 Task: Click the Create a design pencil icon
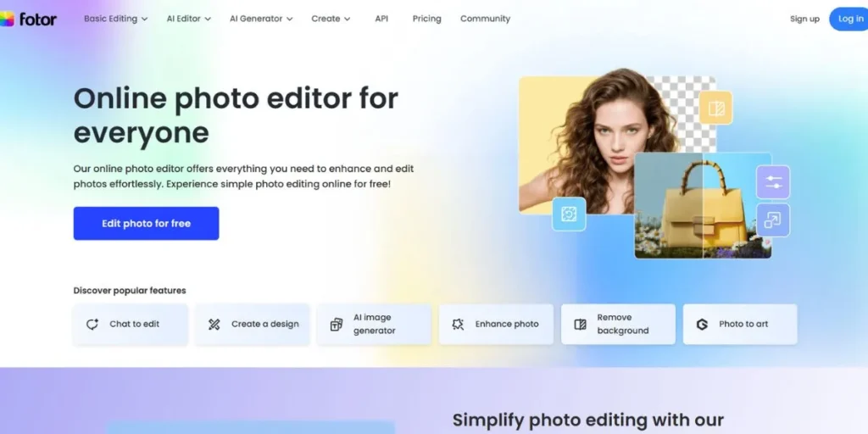[x=214, y=324]
